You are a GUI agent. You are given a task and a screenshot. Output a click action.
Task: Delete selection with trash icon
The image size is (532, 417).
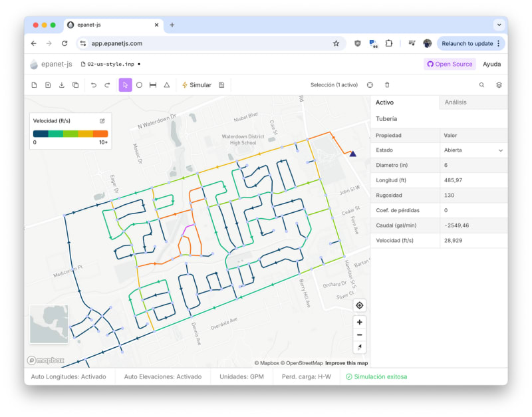click(387, 85)
